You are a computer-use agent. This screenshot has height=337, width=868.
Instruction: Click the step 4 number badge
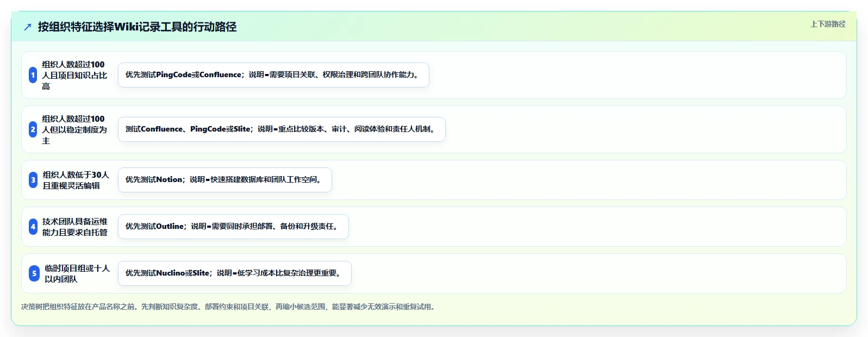click(33, 227)
